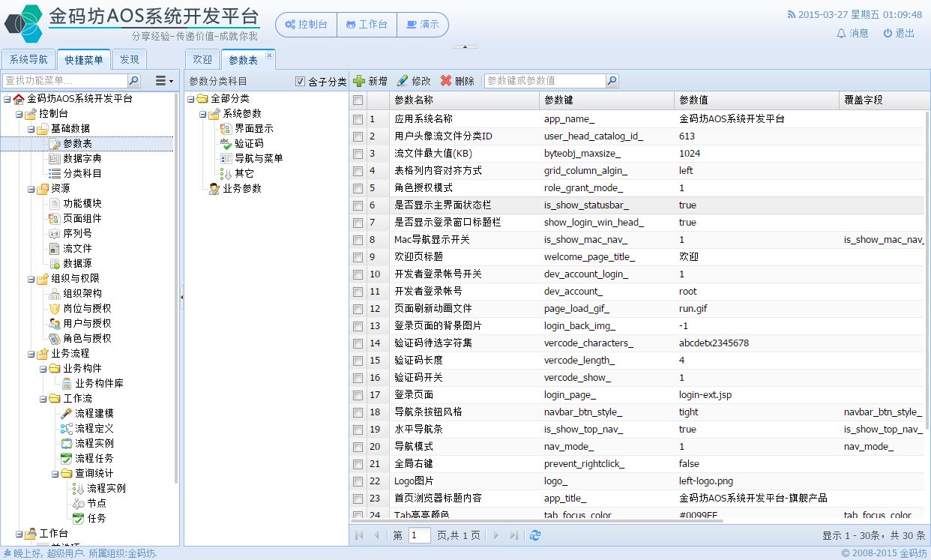931x560 pixels.
Task: Collapse the 基础数据 tree node
Action: (x=31, y=129)
